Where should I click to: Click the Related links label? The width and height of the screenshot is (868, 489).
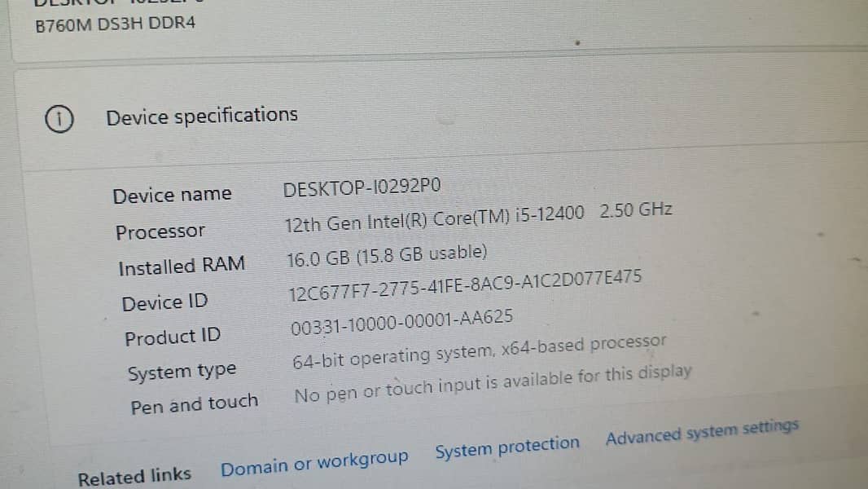point(134,476)
